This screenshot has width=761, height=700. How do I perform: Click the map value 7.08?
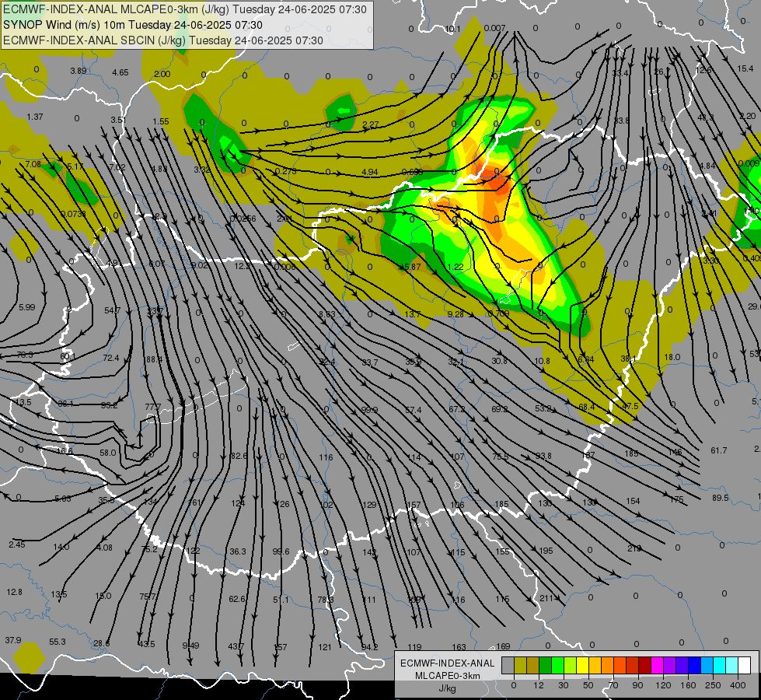click(x=33, y=164)
